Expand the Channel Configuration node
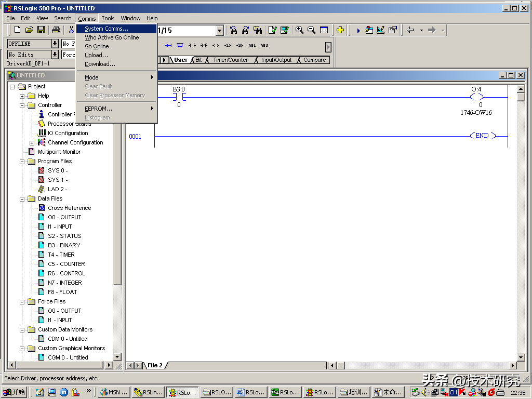Screen dimensions: 532x399 pos(32,143)
